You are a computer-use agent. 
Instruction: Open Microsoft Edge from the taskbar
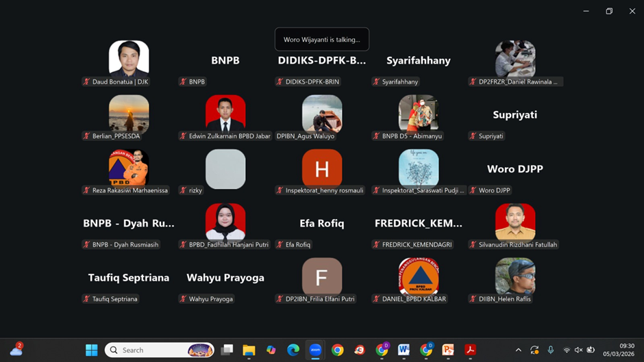coord(293,350)
